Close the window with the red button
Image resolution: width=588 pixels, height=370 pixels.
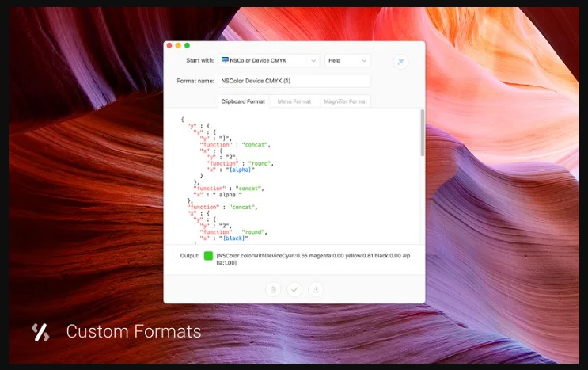pyautogui.click(x=169, y=45)
